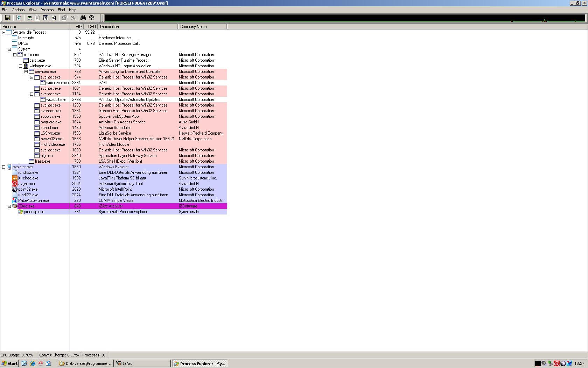Open System Information graph toolbar icon

point(30,18)
